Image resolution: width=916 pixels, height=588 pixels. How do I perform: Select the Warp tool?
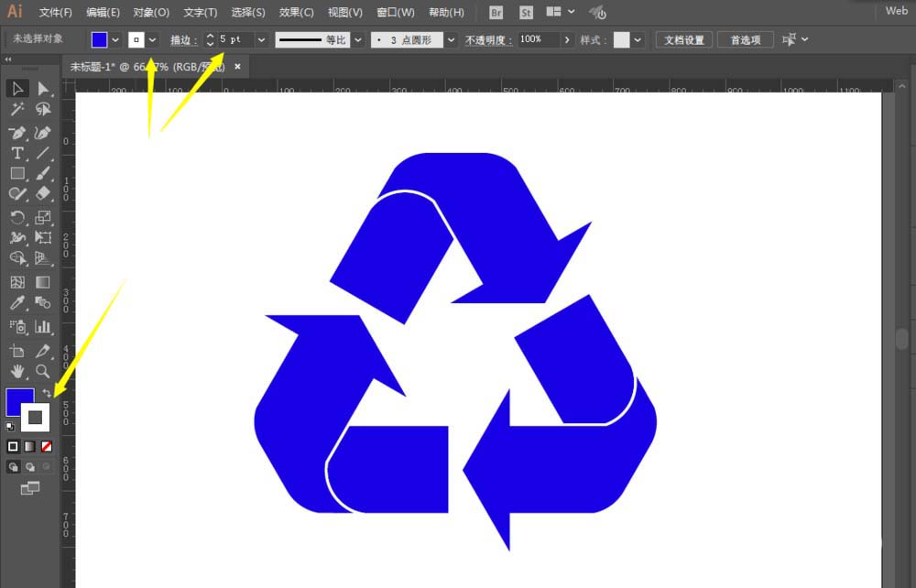coord(17,237)
